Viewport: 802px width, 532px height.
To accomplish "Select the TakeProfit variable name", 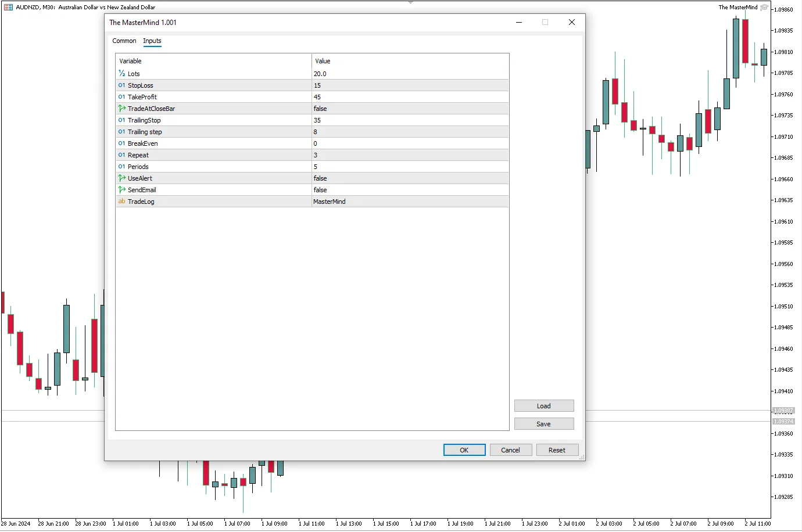I will coord(142,97).
